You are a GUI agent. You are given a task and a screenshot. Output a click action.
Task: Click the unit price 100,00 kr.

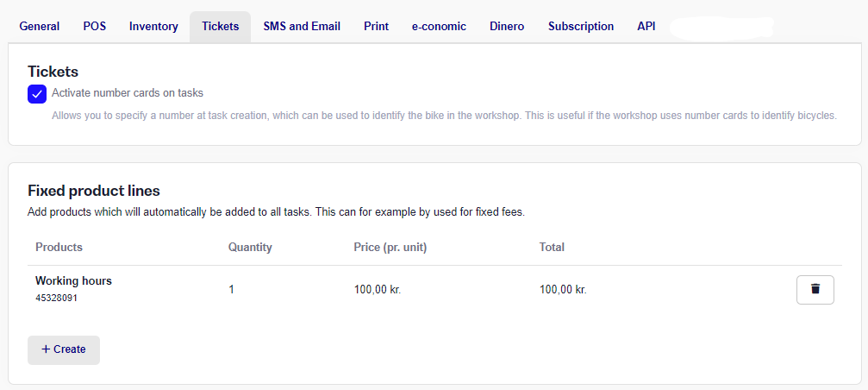[x=378, y=289]
